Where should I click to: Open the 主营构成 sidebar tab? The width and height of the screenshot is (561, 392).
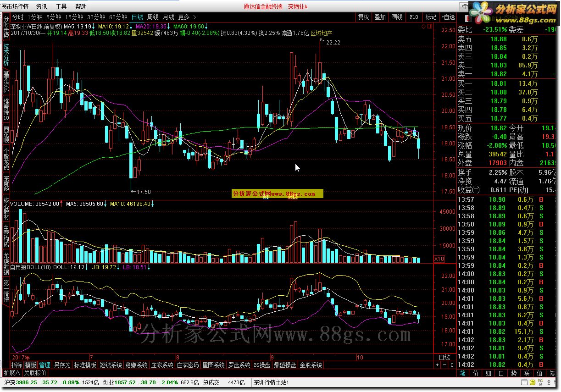coord(6,237)
